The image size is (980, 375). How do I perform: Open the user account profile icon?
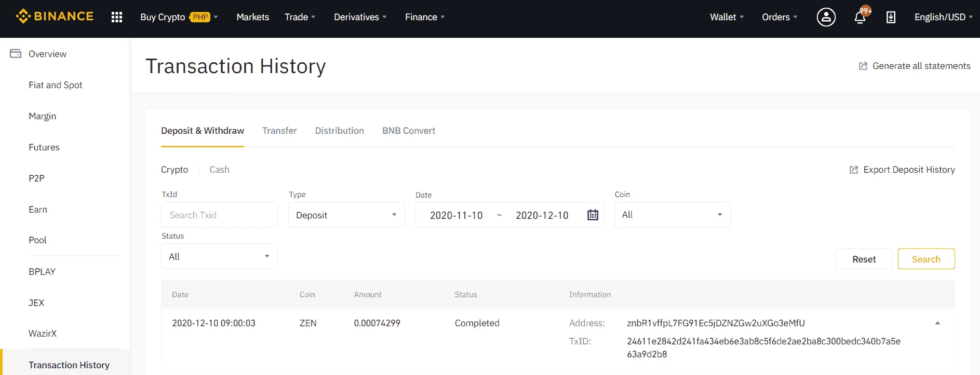click(x=826, y=17)
